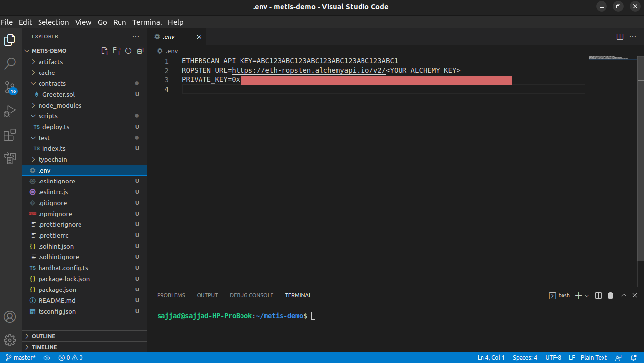
Task: Switch to the PROBLEMS tab
Action: point(171,295)
